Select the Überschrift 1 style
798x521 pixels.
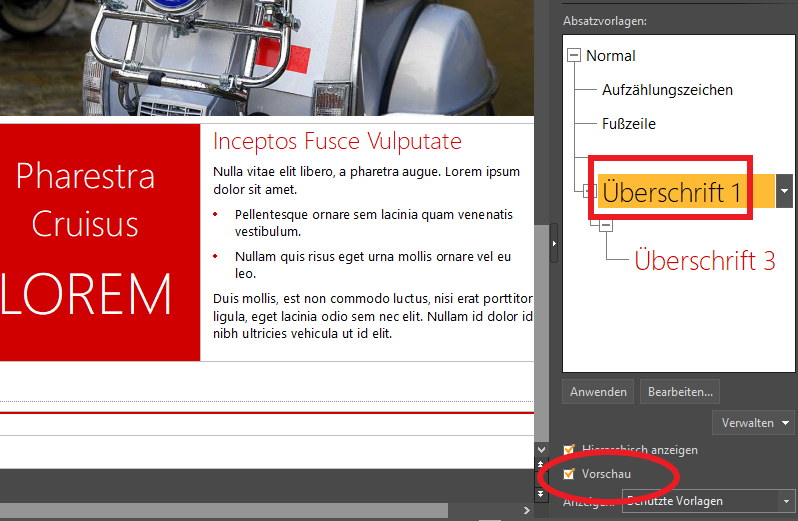(674, 191)
